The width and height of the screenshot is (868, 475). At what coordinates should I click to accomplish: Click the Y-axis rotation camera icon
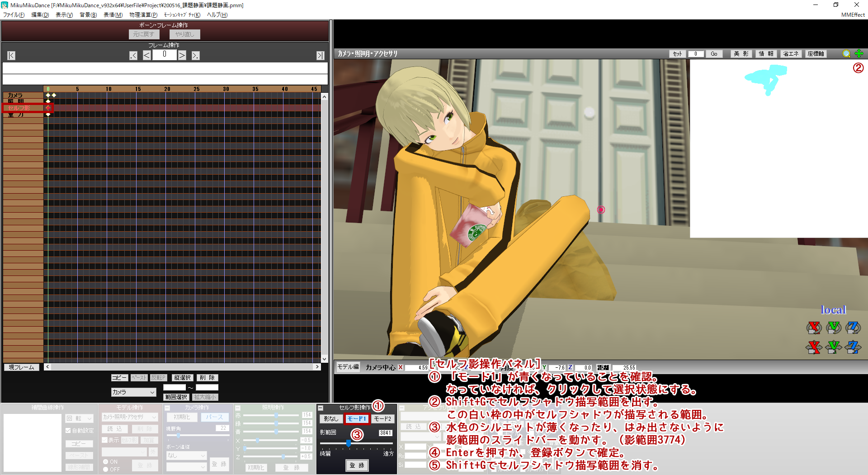click(x=834, y=327)
